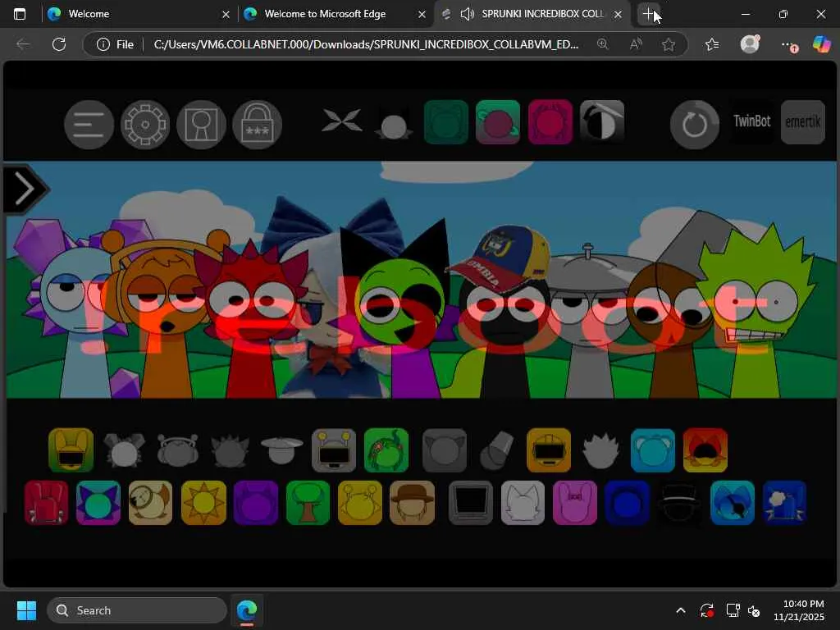Select the magenta character icon in top bar
Image resolution: width=840 pixels, height=630 pixels.
[x=550, y=122]
